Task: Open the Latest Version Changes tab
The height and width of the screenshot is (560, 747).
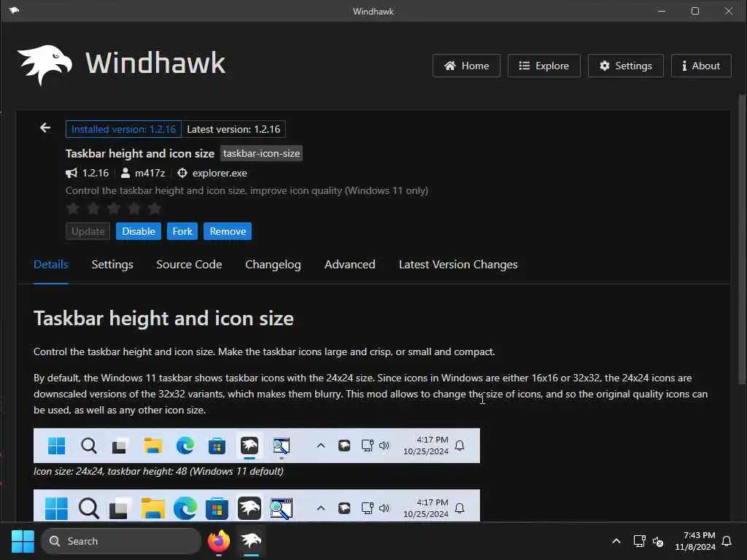Action: pyautogui.click(x=458, y=264)
